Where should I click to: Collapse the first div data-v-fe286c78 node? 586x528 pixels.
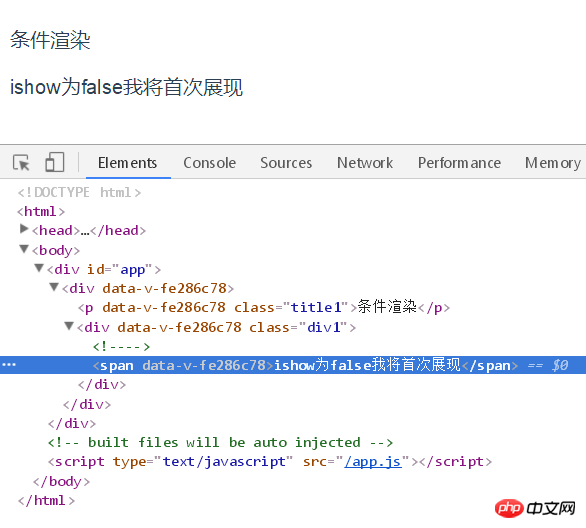54,287
